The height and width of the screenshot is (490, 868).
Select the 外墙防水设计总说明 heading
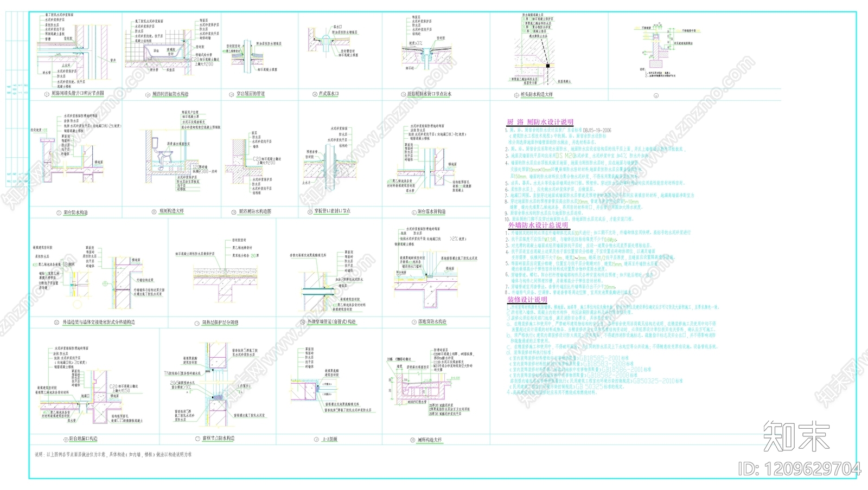tap(538, 225)
